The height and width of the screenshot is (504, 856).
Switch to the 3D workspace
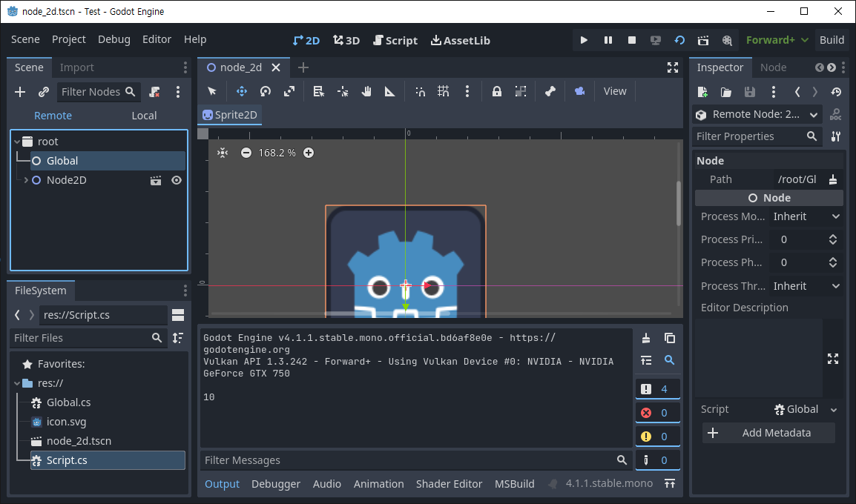[x=346, y=40]
